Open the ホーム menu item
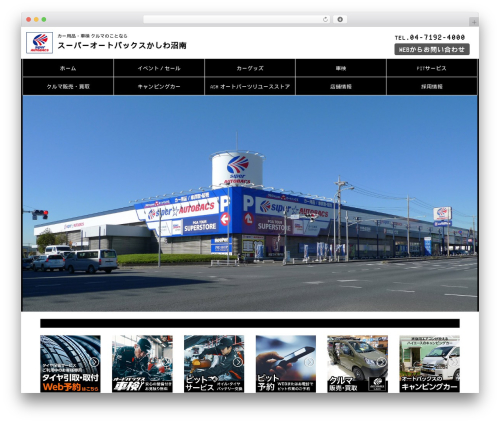Viewport: 500px width, 423px height. (68, 68)
